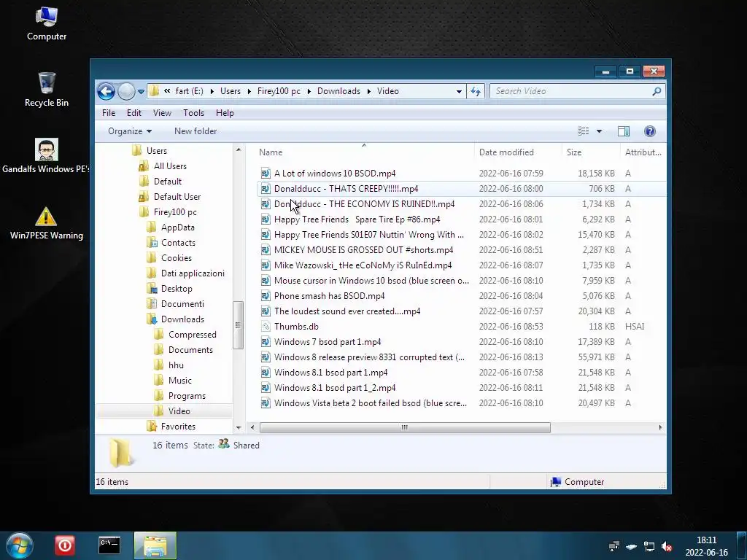Select MICKEY MOUSE IS GROSSED OUT file icon
The height and width of the screenshot is (560, 747).
266,250
